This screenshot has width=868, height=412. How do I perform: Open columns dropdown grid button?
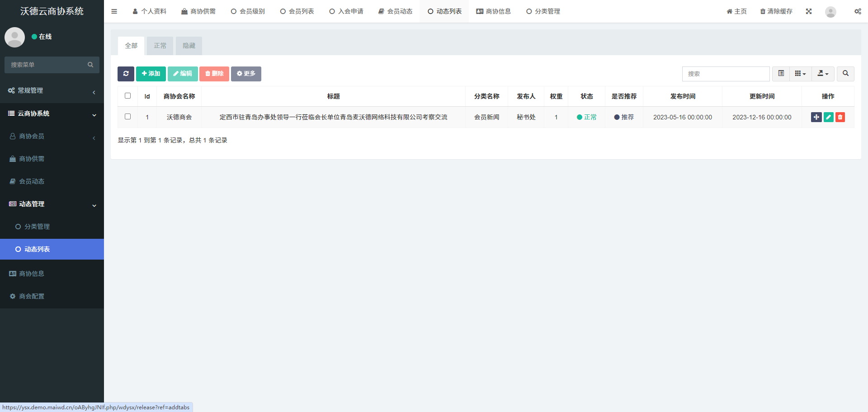(x=800, y=74)
